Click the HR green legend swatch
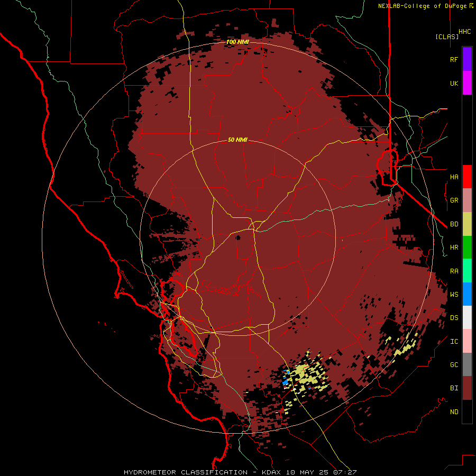 [467, 247]
